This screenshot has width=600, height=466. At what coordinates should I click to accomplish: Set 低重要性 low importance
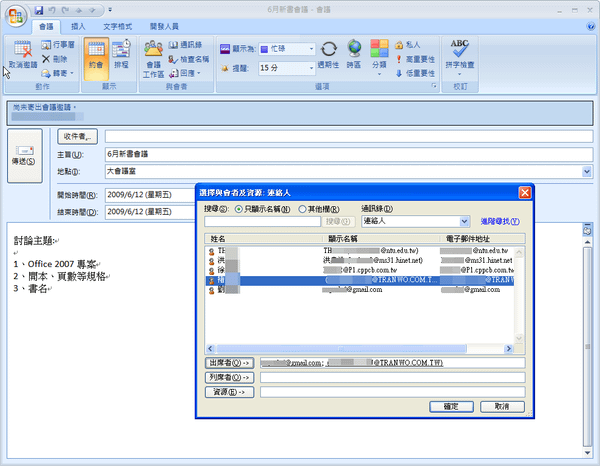point(415,73)
